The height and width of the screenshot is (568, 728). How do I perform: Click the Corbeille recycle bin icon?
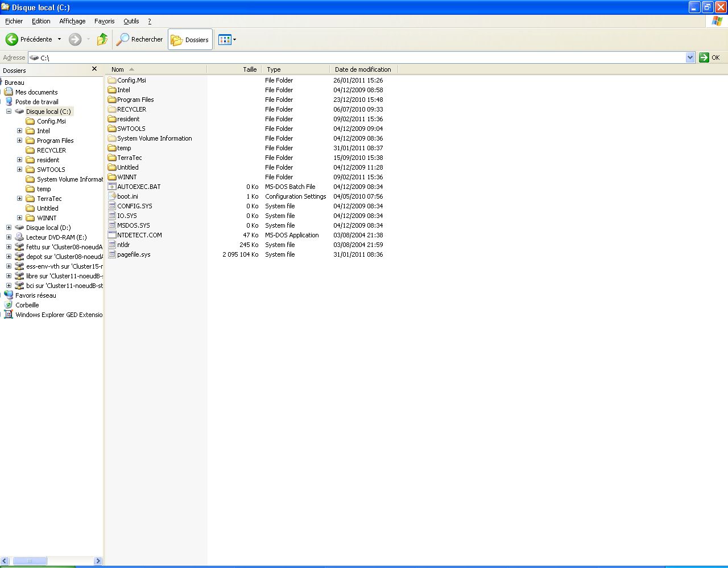point(9,305)
